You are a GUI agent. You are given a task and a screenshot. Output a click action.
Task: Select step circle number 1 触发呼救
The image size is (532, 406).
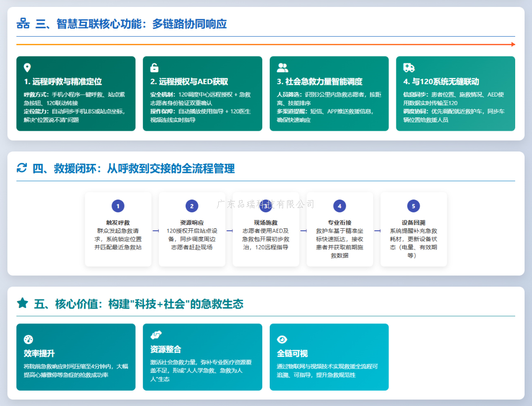118,206
